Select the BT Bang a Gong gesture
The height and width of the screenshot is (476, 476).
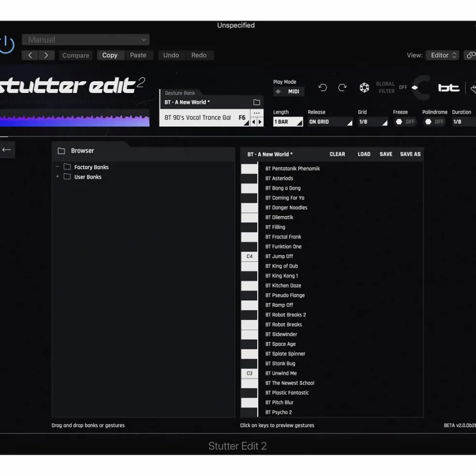coord(283,188)
